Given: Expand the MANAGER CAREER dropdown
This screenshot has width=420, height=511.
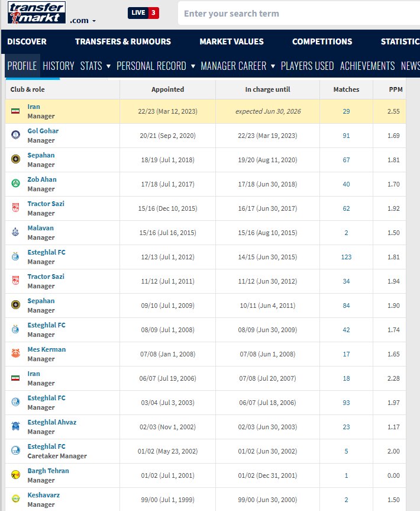Looking at the screenshot, I should 238,66.
